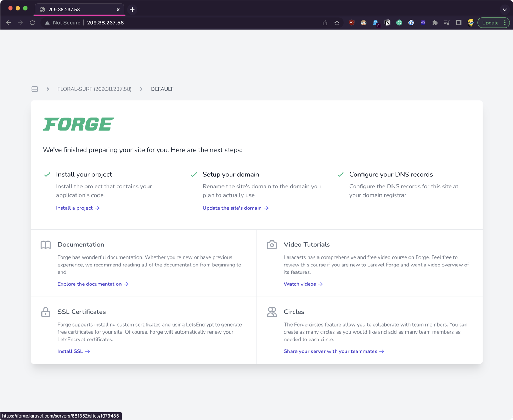Open the Extensions puzzle piece menu

pos(435,23)
